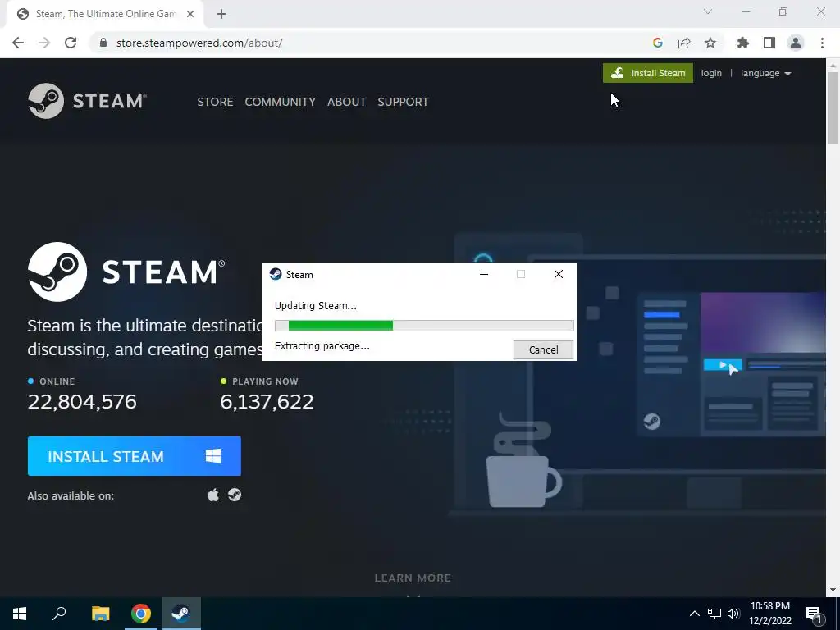Close the Steam updater dialog
This screenshot has height=630, width=840.
point(558,274)
